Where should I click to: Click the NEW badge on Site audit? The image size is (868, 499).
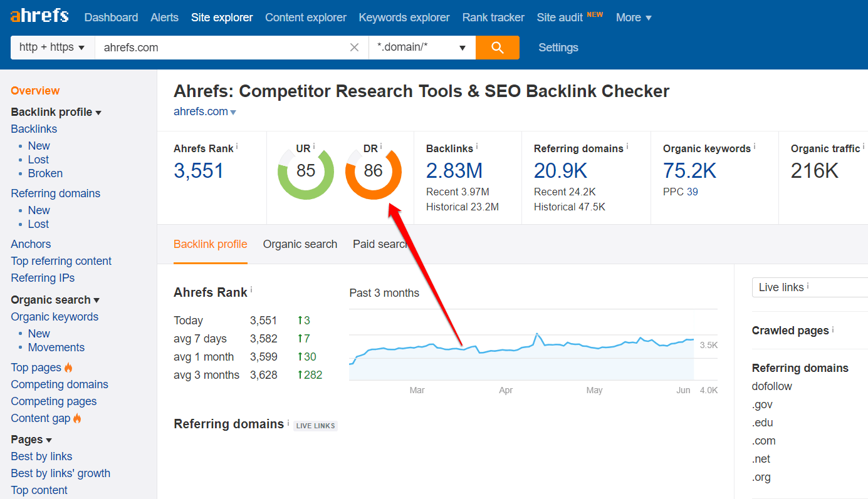[594, 12]
